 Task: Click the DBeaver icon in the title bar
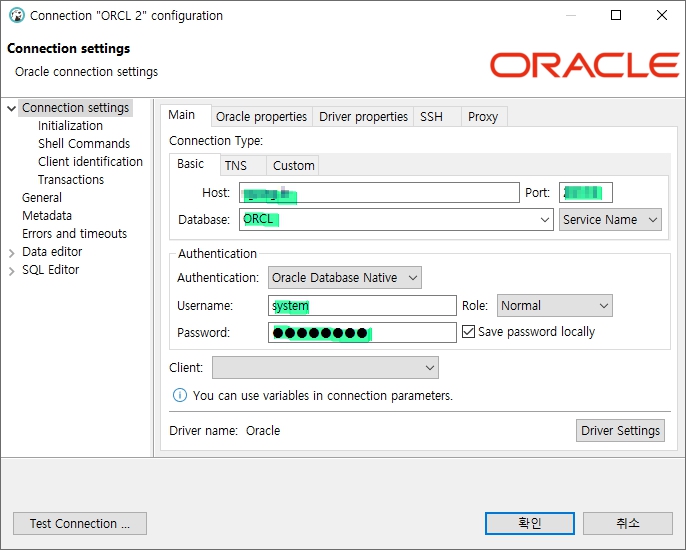pyautogui.click(x=17, y=15)
